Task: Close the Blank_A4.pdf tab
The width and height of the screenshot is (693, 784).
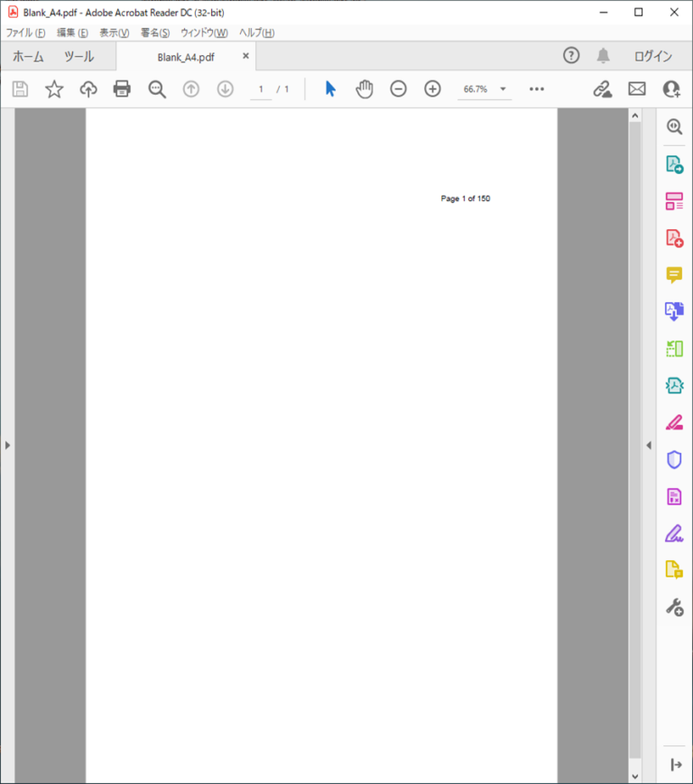Action: pyautogui.click(x=245, y=56)
